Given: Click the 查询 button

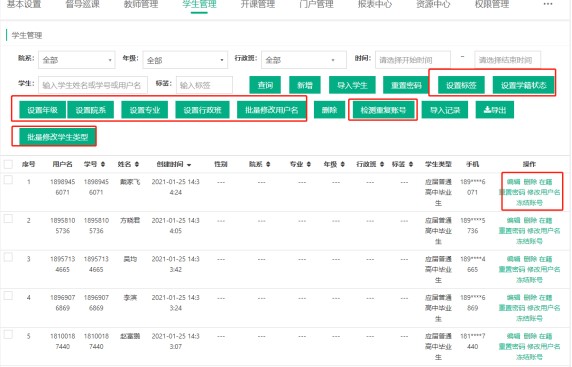Looking at the screenshot, I should coord(265,85).
